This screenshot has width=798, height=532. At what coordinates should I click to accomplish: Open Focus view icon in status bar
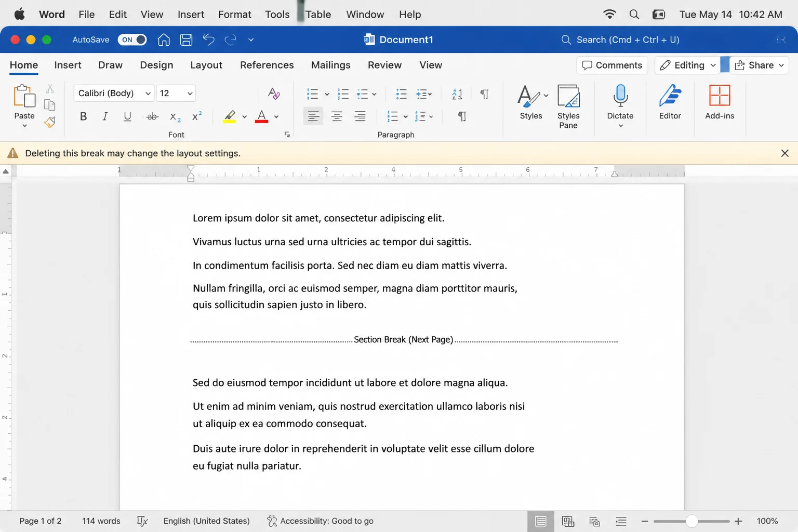[x=594, y=521]
